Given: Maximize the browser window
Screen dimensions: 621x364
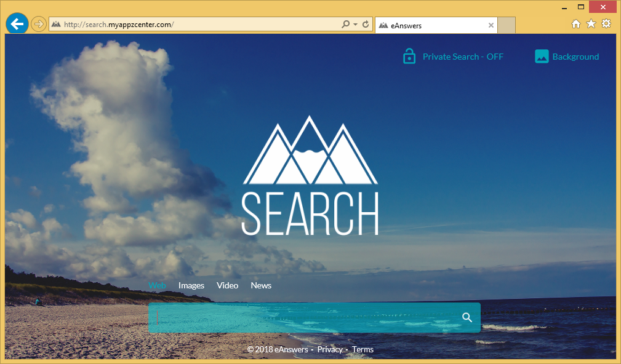Looking at the screenshot, I should [580, 7].
